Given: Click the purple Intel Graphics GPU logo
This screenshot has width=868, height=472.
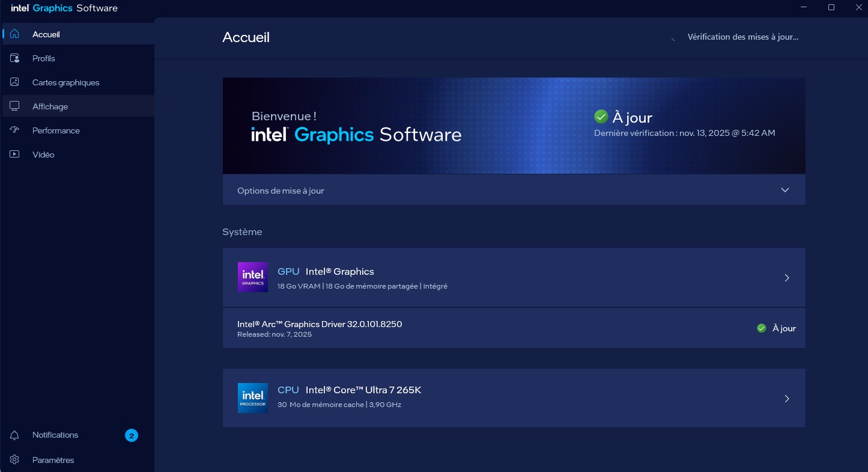Looking at the screenshot, I should coord(253,277).
